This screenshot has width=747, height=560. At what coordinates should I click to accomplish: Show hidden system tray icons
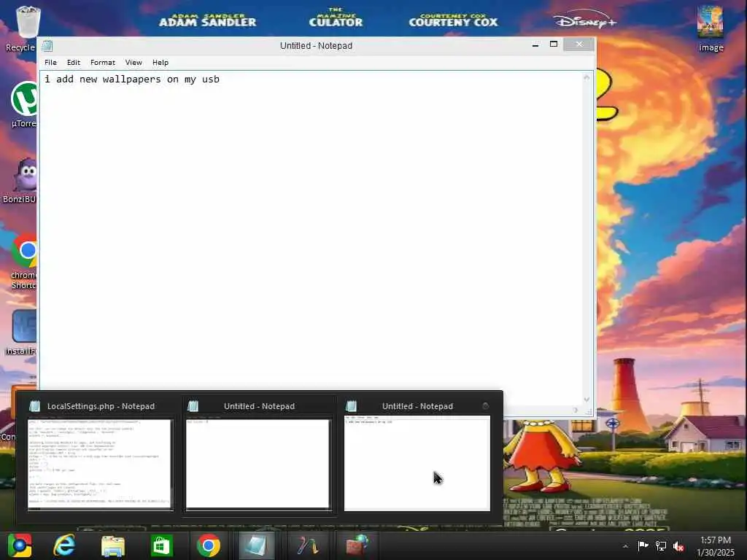[625, 546]
